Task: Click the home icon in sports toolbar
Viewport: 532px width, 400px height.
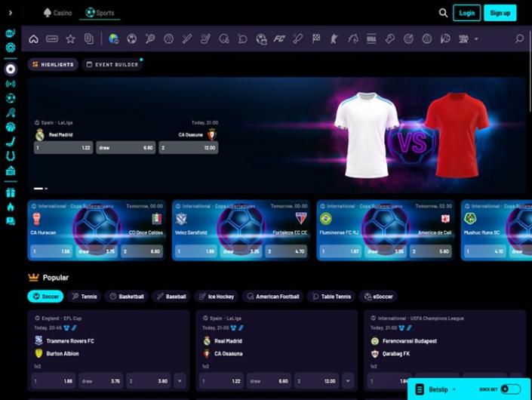Action: (x=33, y=38)
